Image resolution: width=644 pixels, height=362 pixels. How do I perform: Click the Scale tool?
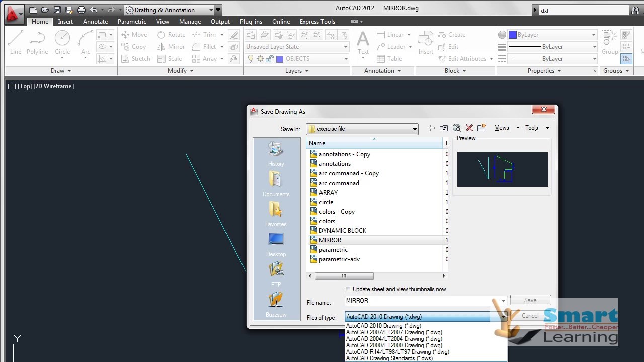[170, 59]
